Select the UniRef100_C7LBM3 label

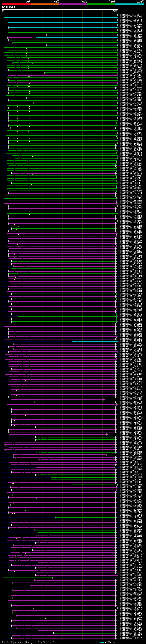point(131,170)
